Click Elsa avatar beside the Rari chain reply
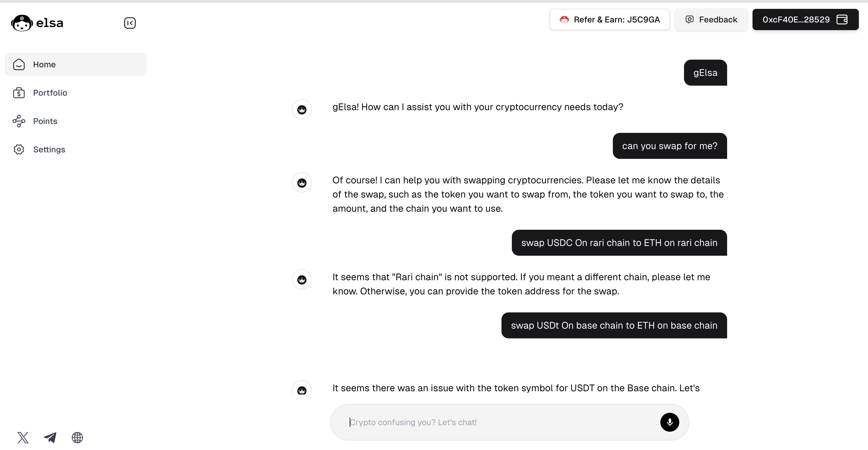The height and width of the screenshot is (450, 868). click(x=302, y=279)
